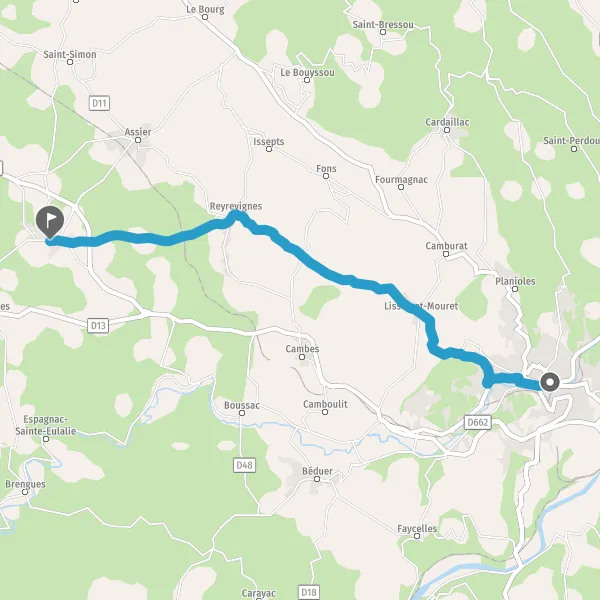Click the Camburat village marker
The image size is (600, 600).
446,254
